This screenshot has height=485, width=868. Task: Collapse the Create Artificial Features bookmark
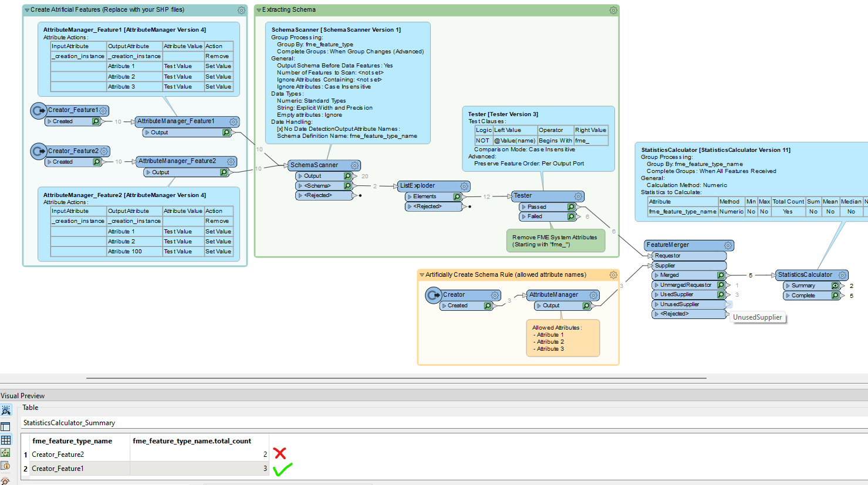[27, 10]
